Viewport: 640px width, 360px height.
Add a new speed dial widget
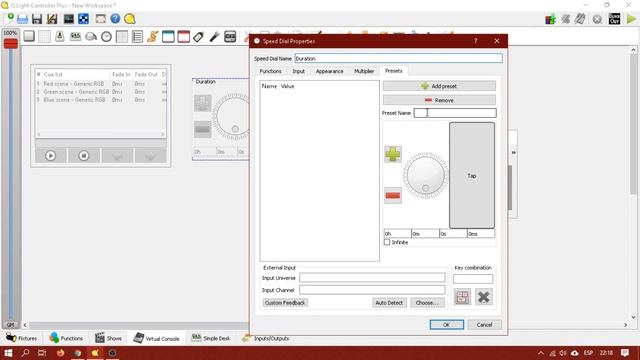(106, 36)
